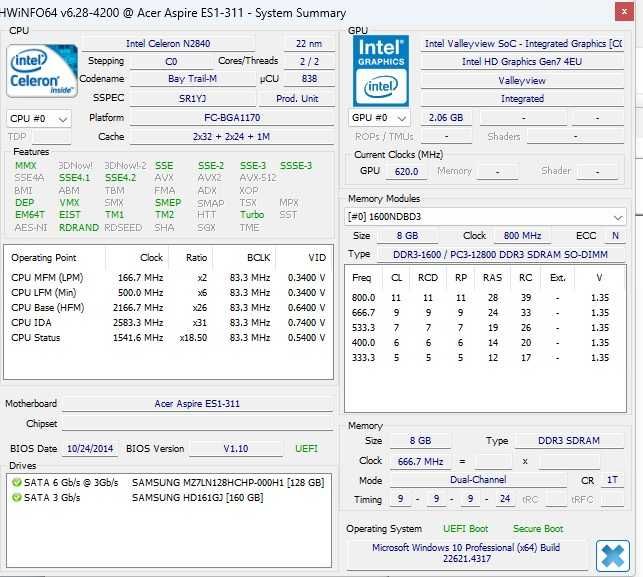643x577 pixels.
Task: Click the Prod. Unit button
Action: tap(297, 99)
